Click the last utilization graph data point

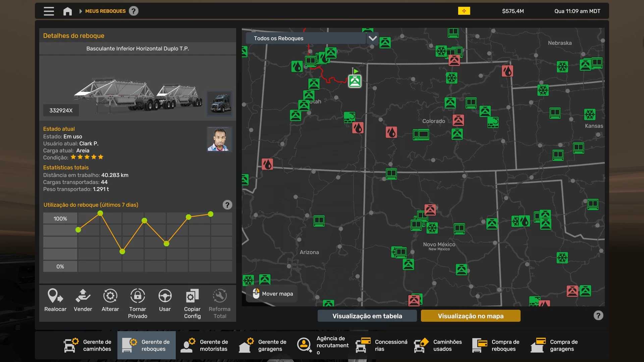click(211, 214)
